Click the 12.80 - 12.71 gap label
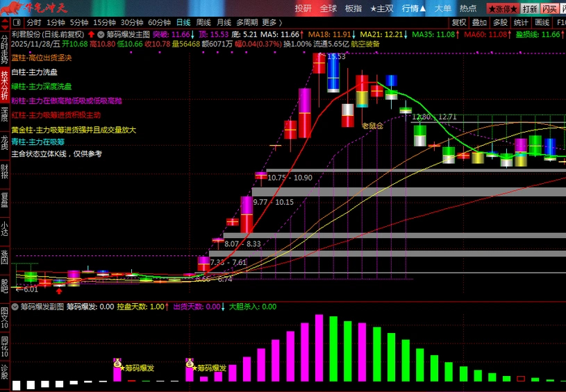Screen dimensions: 566x392 point(434,117)
